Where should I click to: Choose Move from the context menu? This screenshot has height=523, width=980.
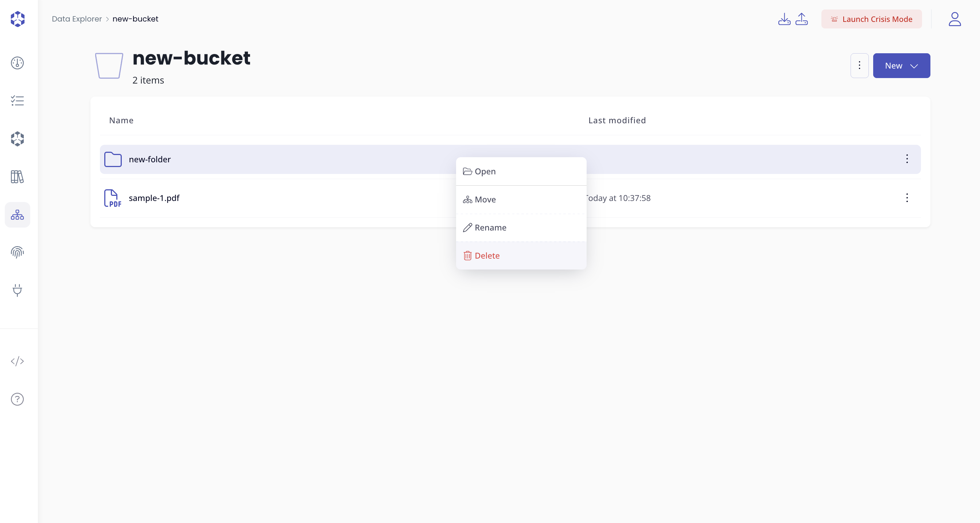click(x=485, y=199)
